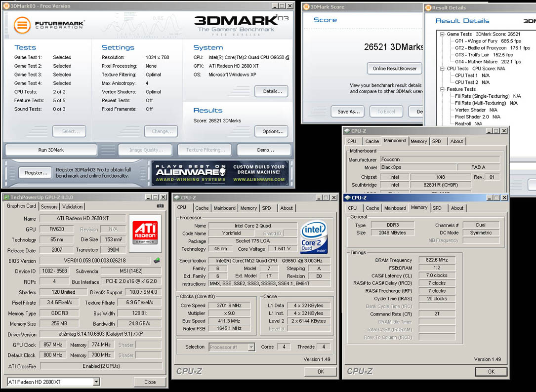Click the BIOS save chip icon in GPU-Z
The height and width of the screenshot is (392, 536).
157,260
